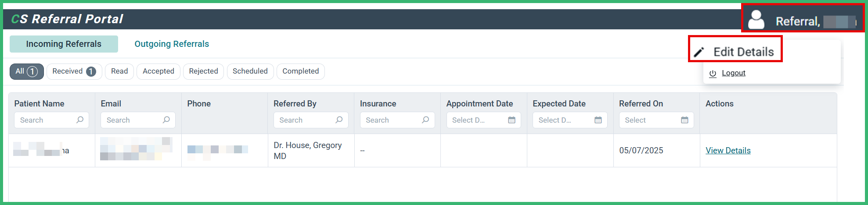
Task: Select the Incoming Referrals tab
Action: pyautogui.click(x=64, y=44)
